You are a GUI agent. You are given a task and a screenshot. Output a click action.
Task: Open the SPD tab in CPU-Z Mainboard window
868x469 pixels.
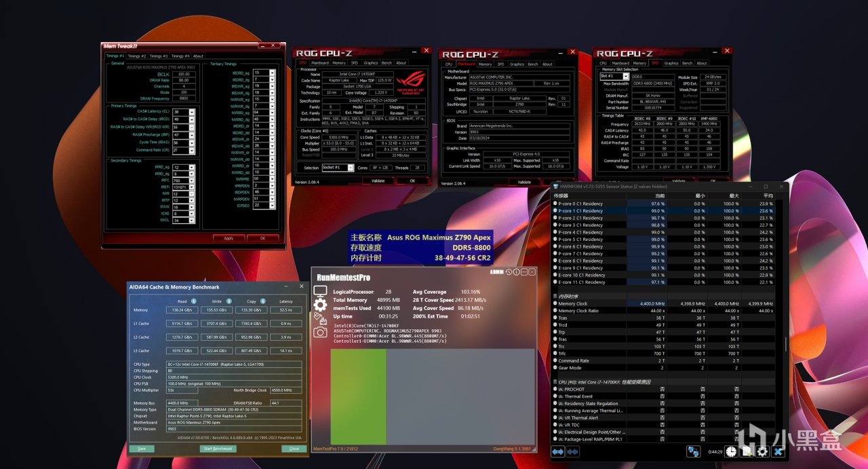point(501,64)
